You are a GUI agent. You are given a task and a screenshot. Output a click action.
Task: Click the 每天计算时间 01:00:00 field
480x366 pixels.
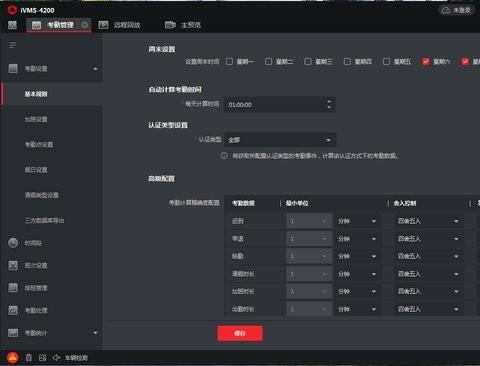point(280,105)
